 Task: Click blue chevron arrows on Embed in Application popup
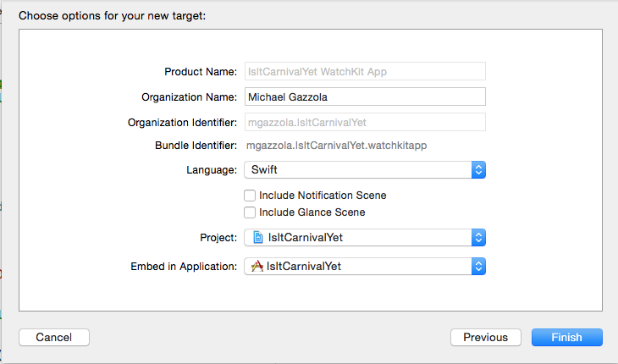(x=478, y=267)
